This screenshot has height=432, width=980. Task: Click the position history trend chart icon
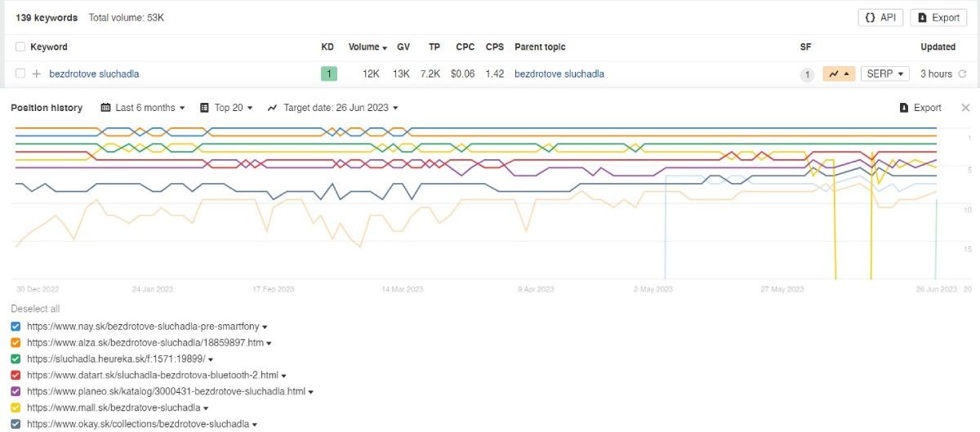(x=839, y=74)
